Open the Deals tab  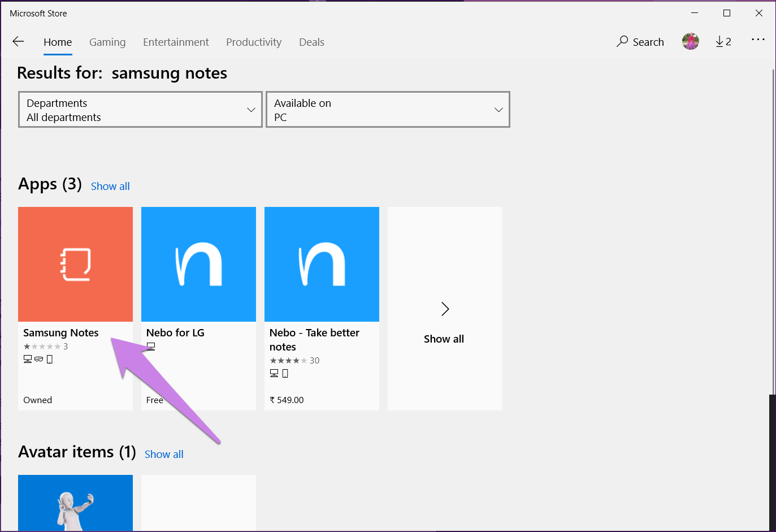tap(311, 42)
